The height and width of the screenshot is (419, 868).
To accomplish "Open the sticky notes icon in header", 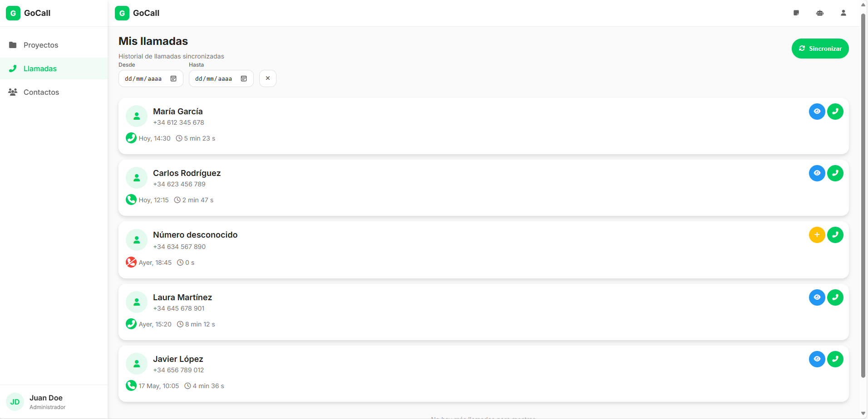I will [796, 13].
